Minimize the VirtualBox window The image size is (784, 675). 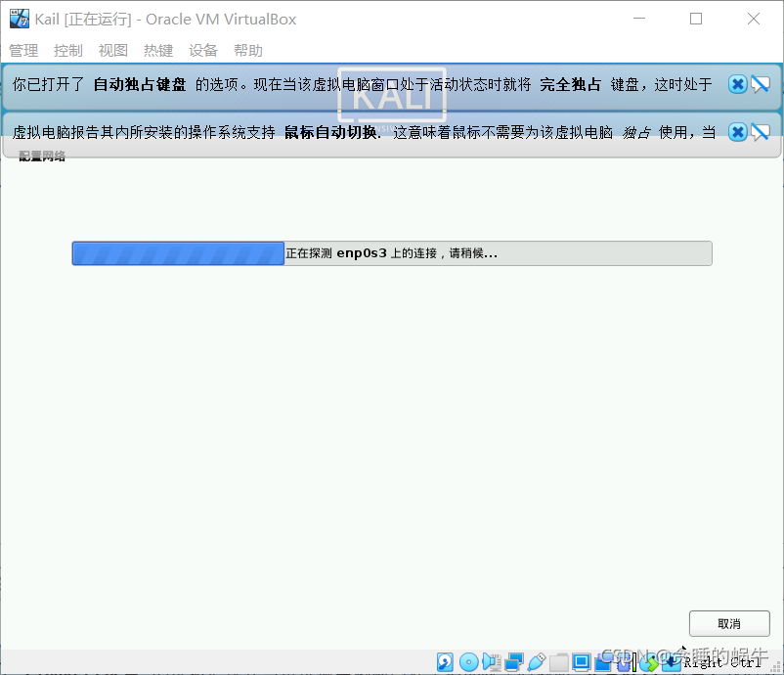point(639,19)
